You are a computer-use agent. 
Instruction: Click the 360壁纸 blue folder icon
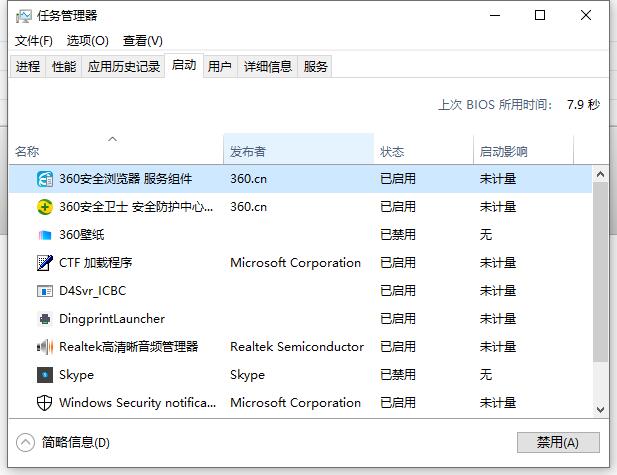(44, 235)
